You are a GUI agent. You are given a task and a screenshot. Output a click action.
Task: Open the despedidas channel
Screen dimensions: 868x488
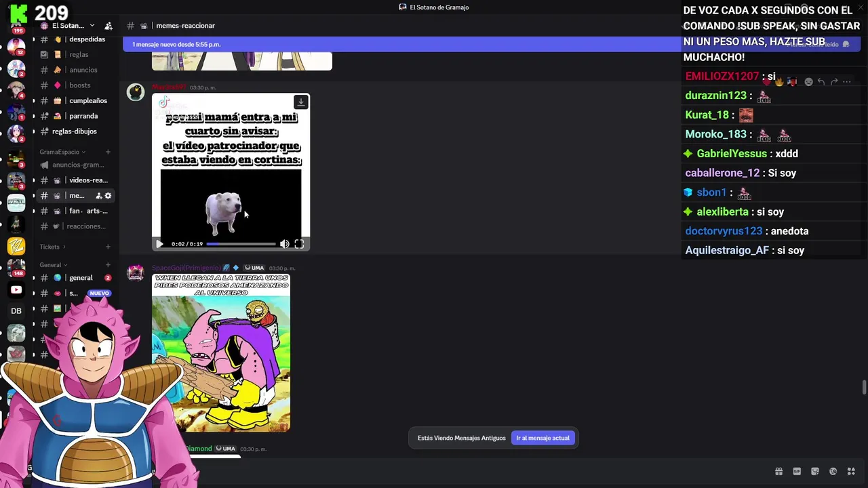pos(75,39)
